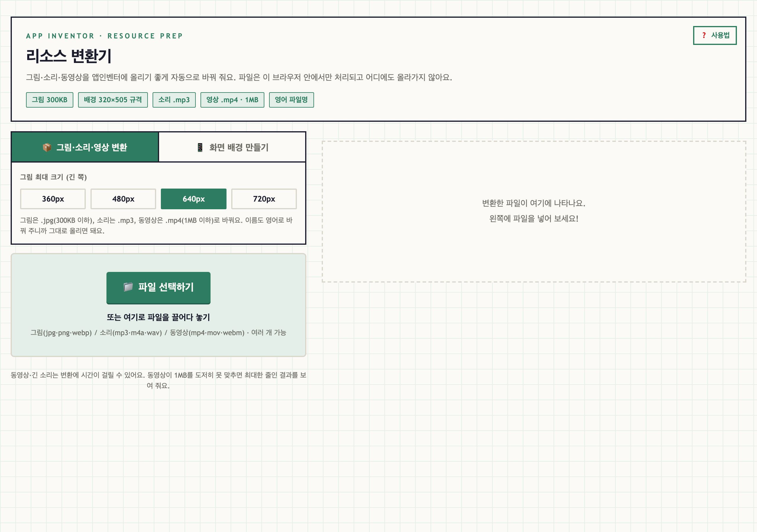757x532 pixels.
Task: Click the 변환한 파일이 여기에 나타나요 placeholder
Action: [533, 203]
